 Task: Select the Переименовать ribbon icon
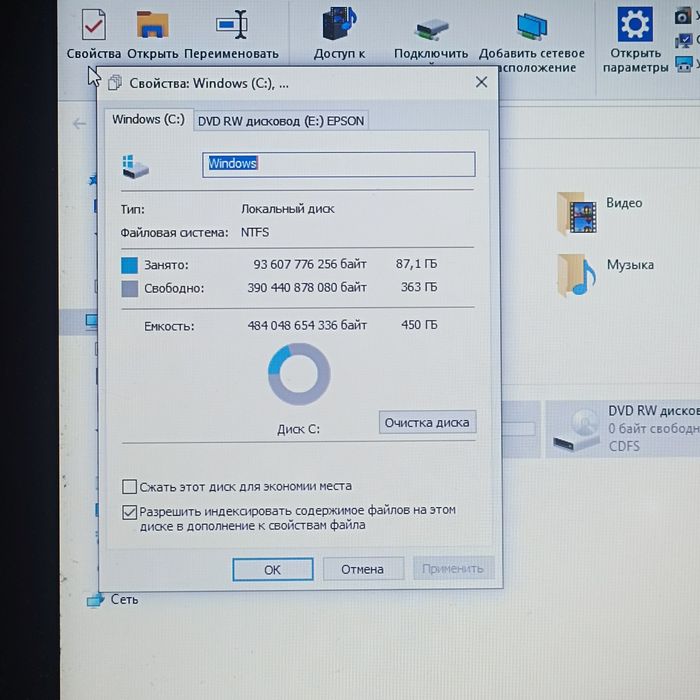pos(232,25)
